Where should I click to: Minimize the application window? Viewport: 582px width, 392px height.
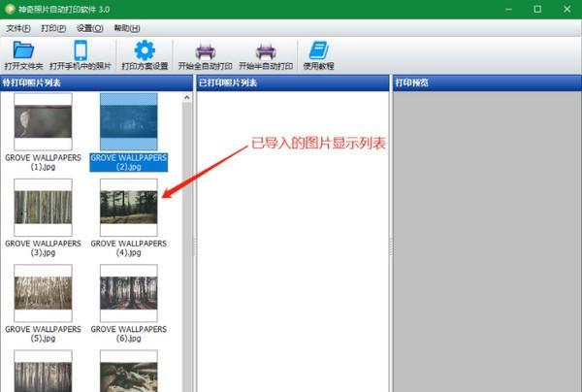pos(508,9)
